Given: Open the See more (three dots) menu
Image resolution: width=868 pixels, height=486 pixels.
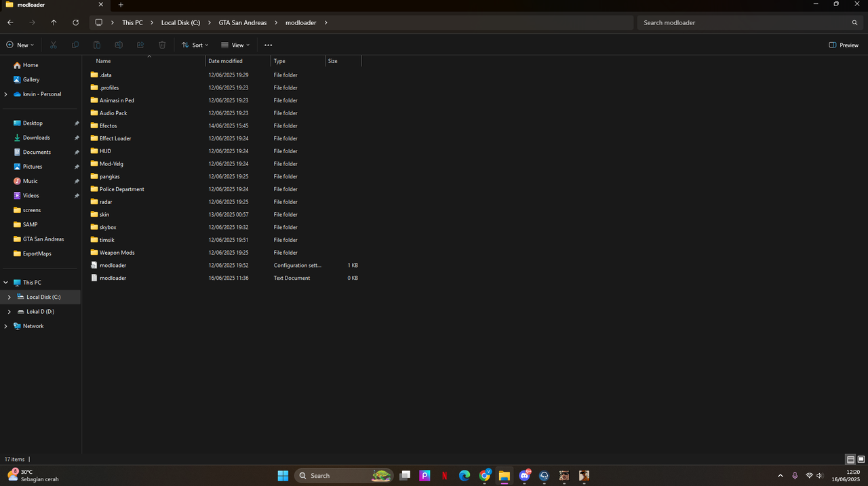Looking at the screenshot, I should (268, 45).
